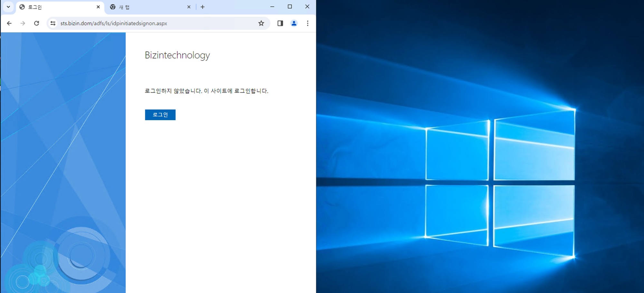Switch to the 새 탭 tab
The image size is (644, 293).
[x=150, y=7]
